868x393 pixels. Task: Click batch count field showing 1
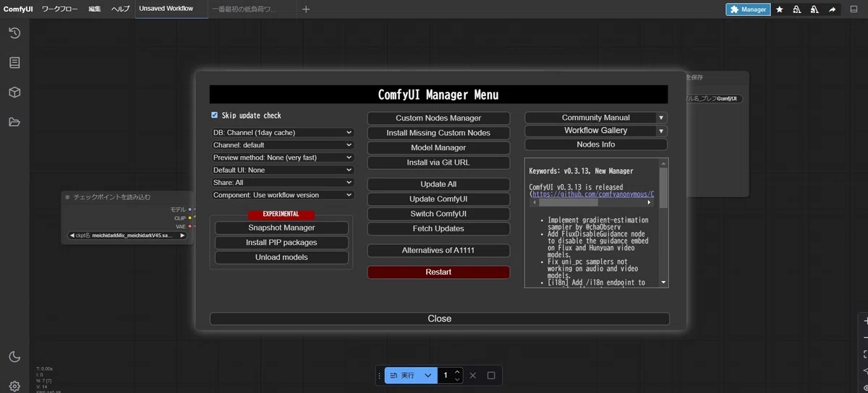pos(446,376)
